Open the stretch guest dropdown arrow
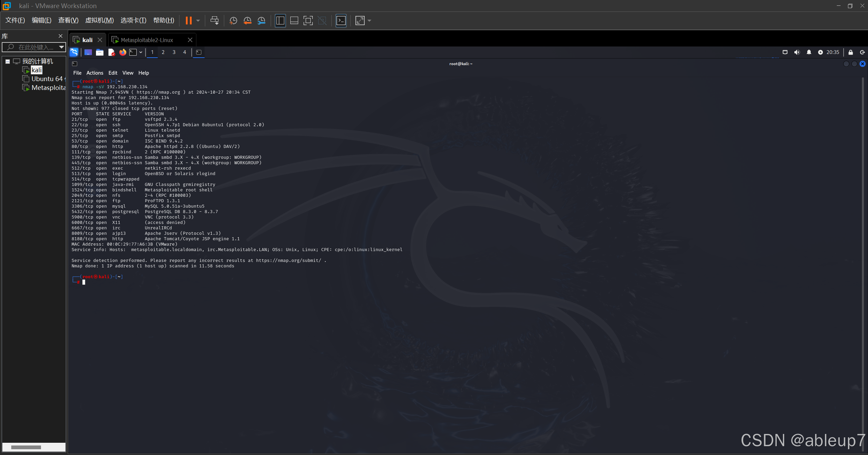 click(369, 21)
